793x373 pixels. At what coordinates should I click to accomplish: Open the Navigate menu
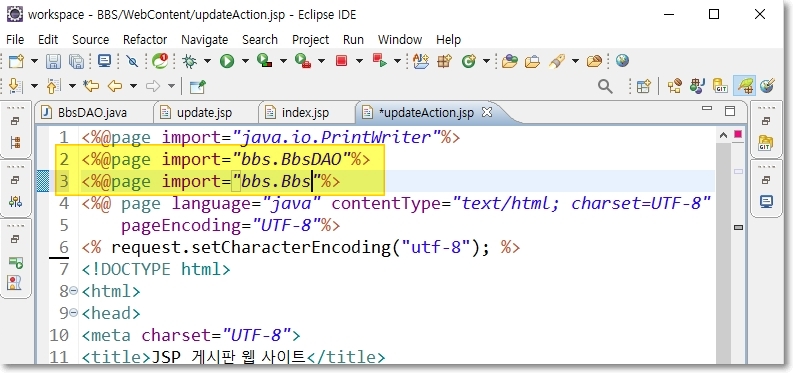204,39
